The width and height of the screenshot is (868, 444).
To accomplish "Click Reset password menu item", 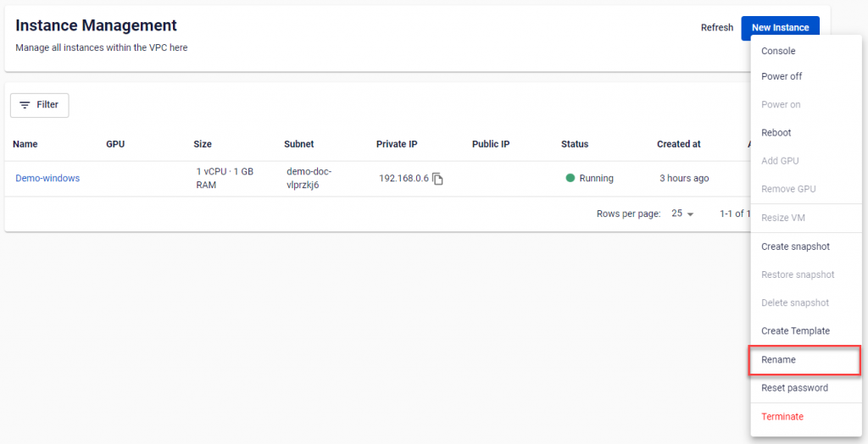I will click(x=794, y=388).
